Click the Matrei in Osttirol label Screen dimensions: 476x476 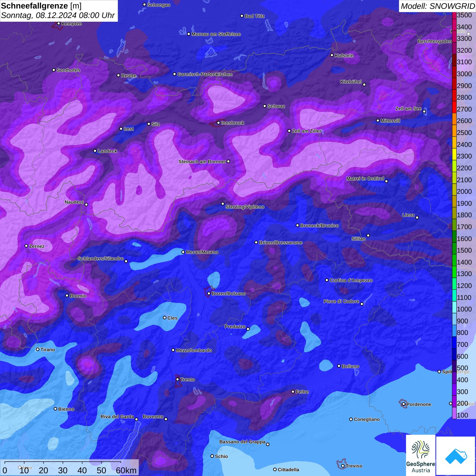365,178
